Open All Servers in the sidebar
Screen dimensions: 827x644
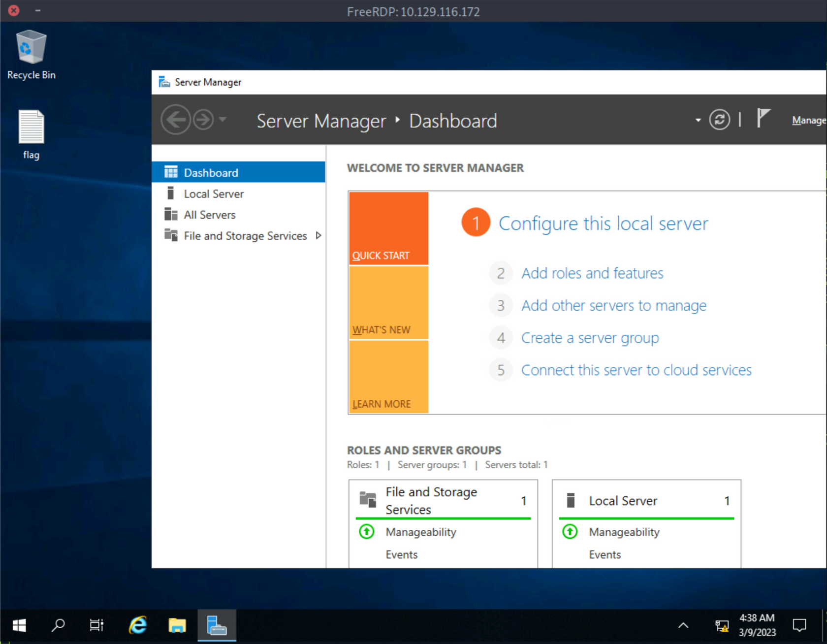point(238,215)
